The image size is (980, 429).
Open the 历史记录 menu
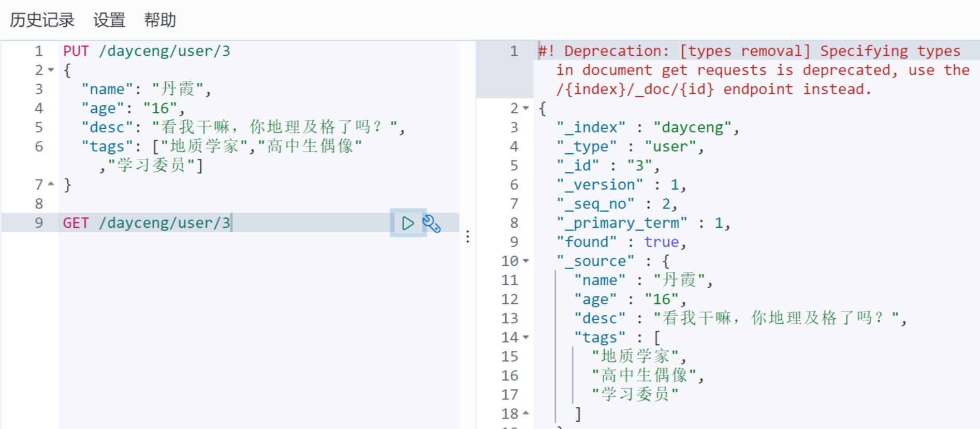[42, 20]
